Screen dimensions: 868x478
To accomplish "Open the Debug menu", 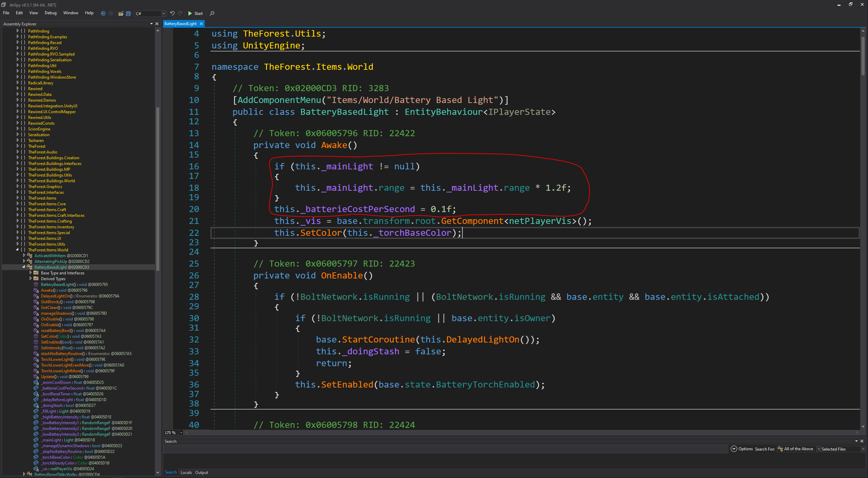I will [x=51, y=13].
